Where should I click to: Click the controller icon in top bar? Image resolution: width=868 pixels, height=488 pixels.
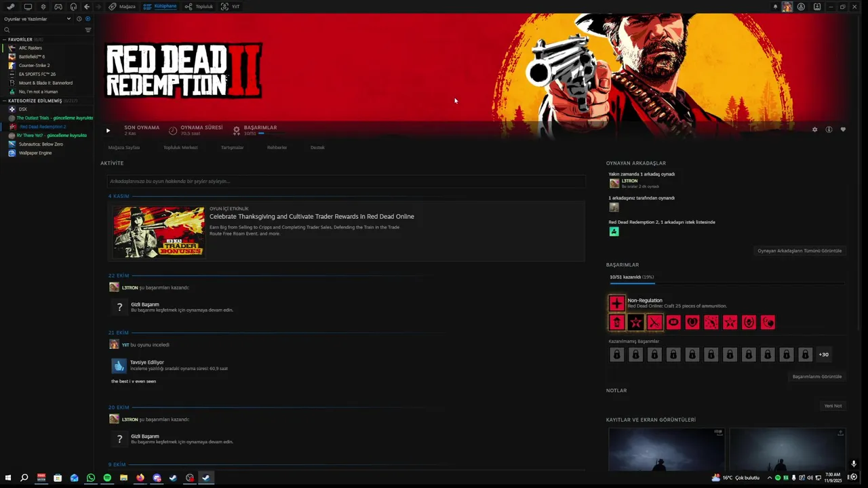coord(58,6)
